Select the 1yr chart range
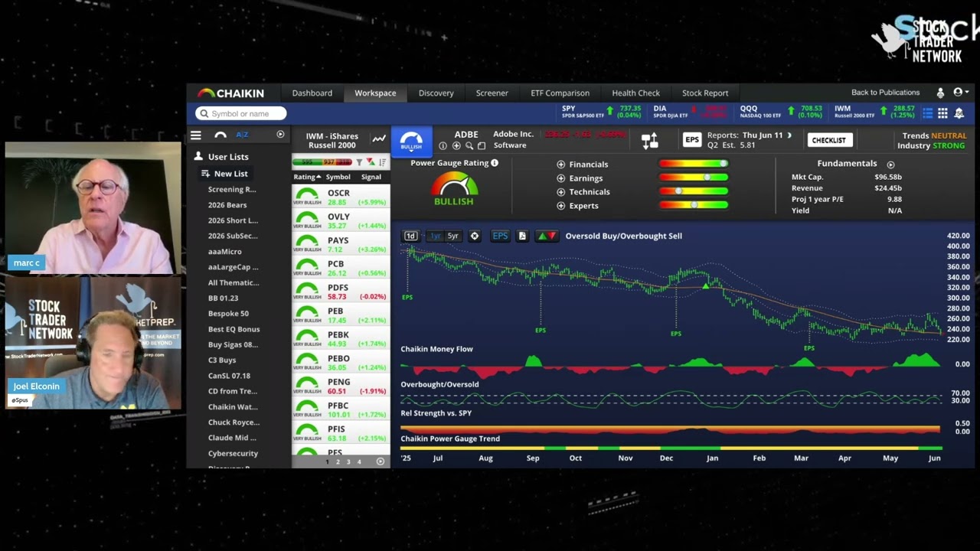 tap(436, 236)
